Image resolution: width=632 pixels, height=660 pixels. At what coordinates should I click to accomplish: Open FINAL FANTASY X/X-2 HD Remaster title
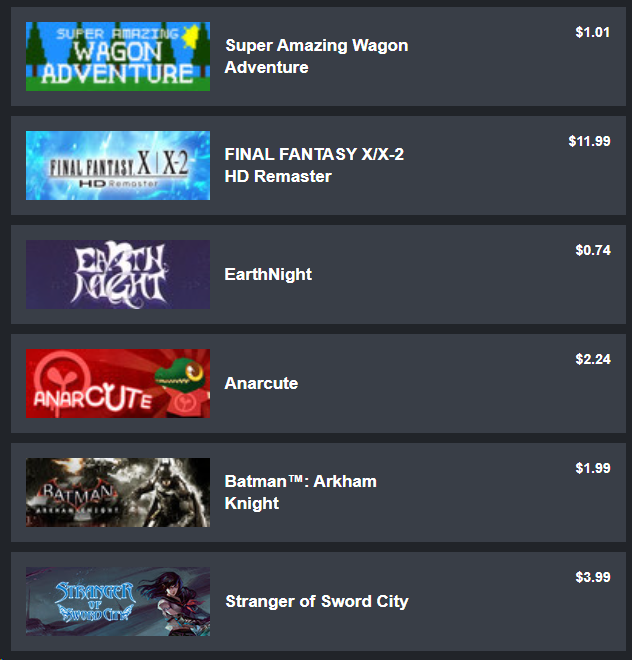[x=314, y=165]
